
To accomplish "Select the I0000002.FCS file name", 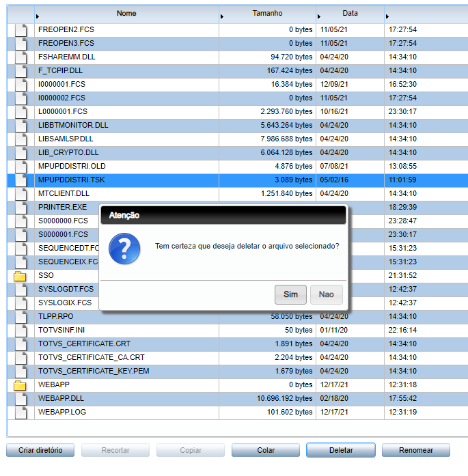I will coord(61,98).
